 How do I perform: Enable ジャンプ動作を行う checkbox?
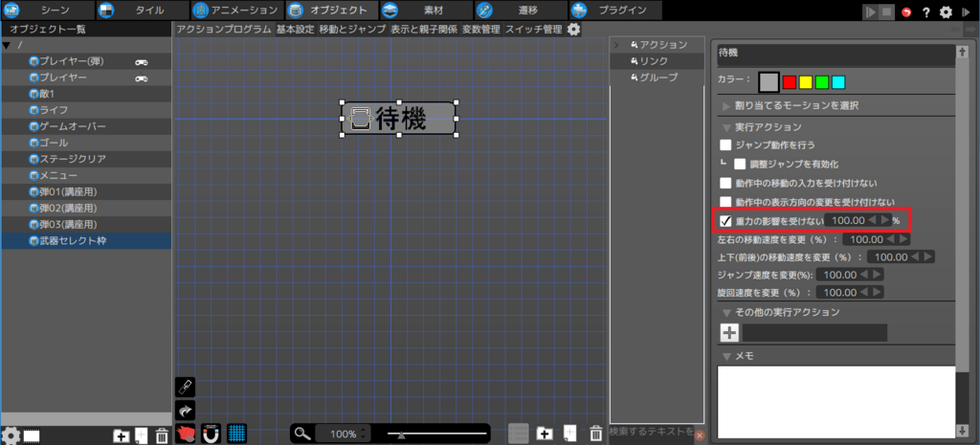coord(725,145)
